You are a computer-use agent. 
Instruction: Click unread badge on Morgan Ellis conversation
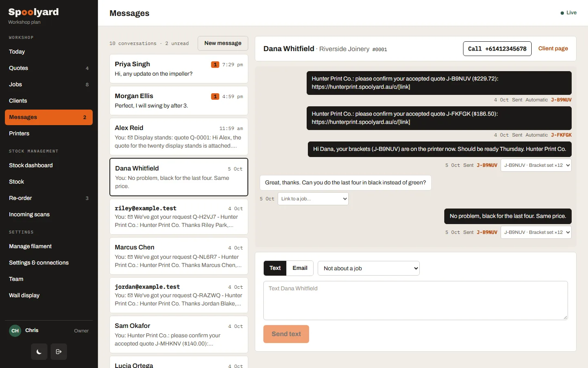(x=215, y=96)
